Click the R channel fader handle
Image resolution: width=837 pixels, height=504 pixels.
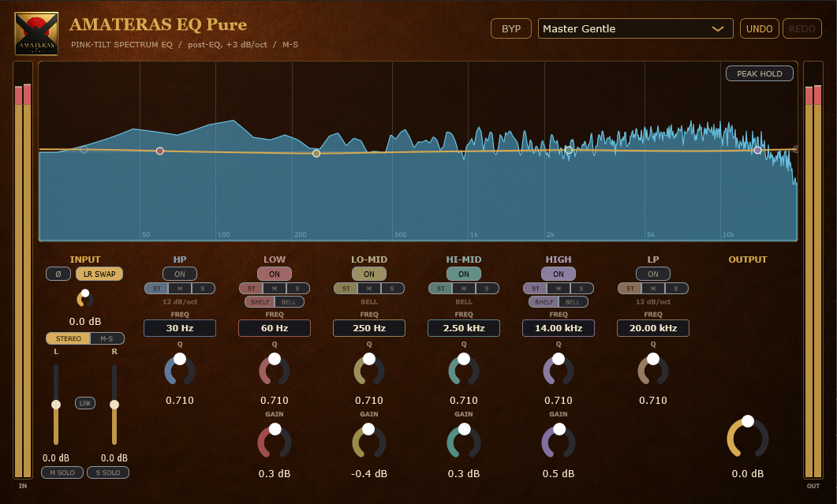[x=114, y=405]
